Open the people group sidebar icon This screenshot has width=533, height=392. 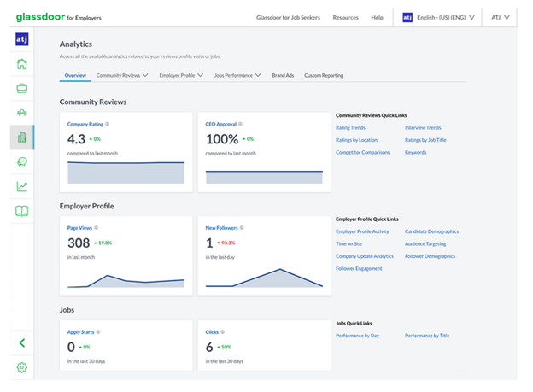pyautogui.click(x=21, y=113)
